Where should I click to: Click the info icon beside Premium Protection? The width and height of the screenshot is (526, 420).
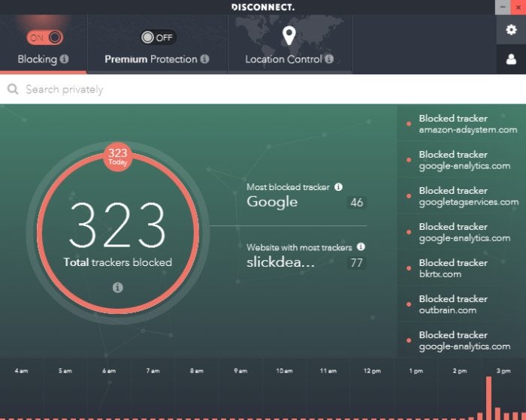click(x=204, y=59)
